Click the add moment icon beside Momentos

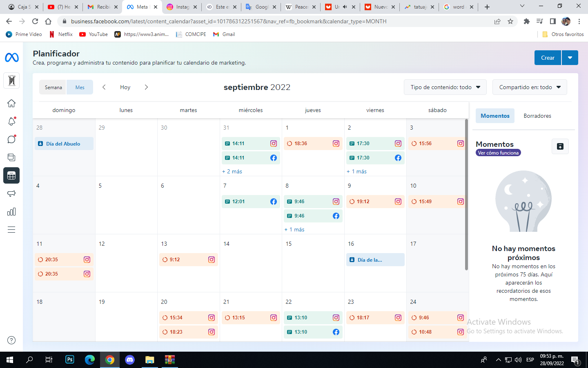pyautogui.click(x=560, y=146)
